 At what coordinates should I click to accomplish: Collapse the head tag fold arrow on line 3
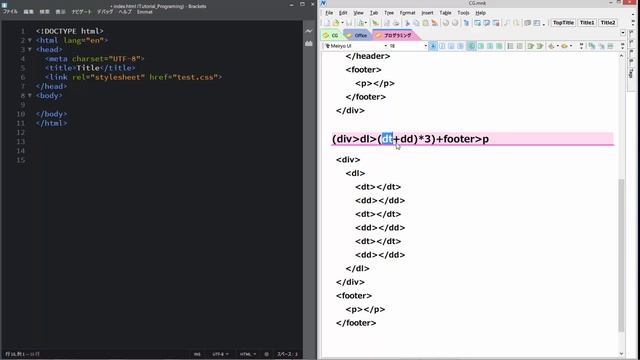30,49
